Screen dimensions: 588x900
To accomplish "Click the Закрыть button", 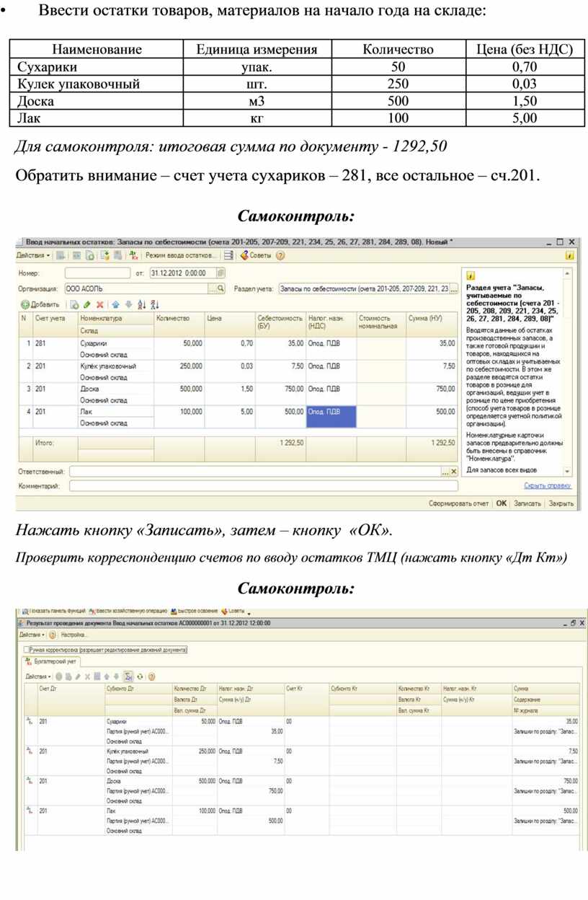I will click(561, 503).
